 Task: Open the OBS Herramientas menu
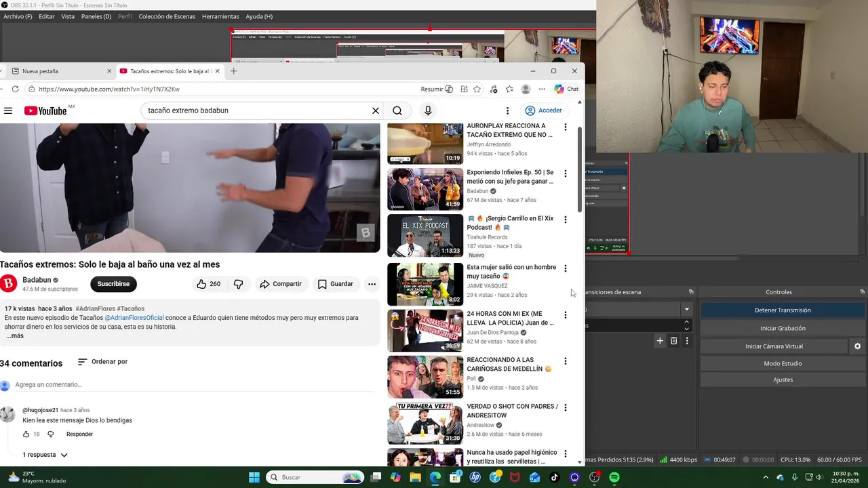point(220,16)
